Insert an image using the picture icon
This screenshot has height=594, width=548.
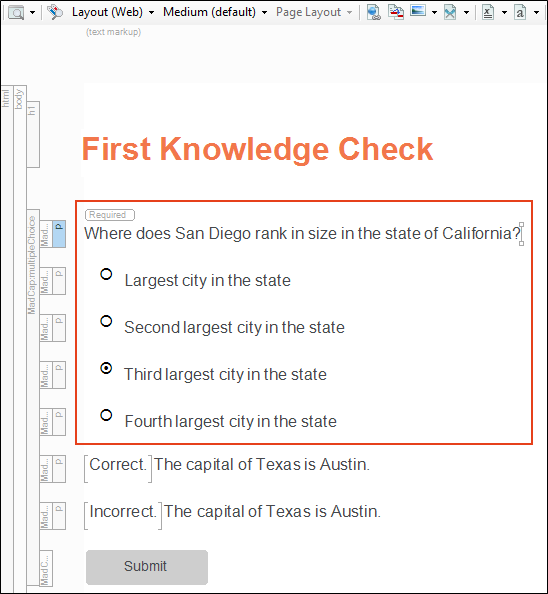[418, 11]
